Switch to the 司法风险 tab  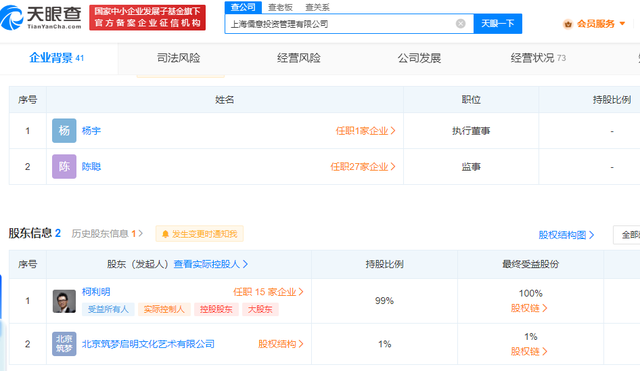(x=178, y=58)
